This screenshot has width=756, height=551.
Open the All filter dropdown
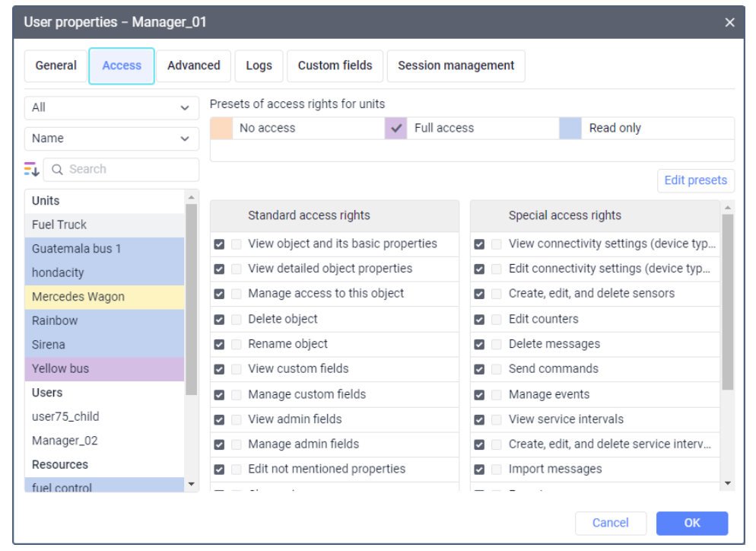[x=112, y=108]
